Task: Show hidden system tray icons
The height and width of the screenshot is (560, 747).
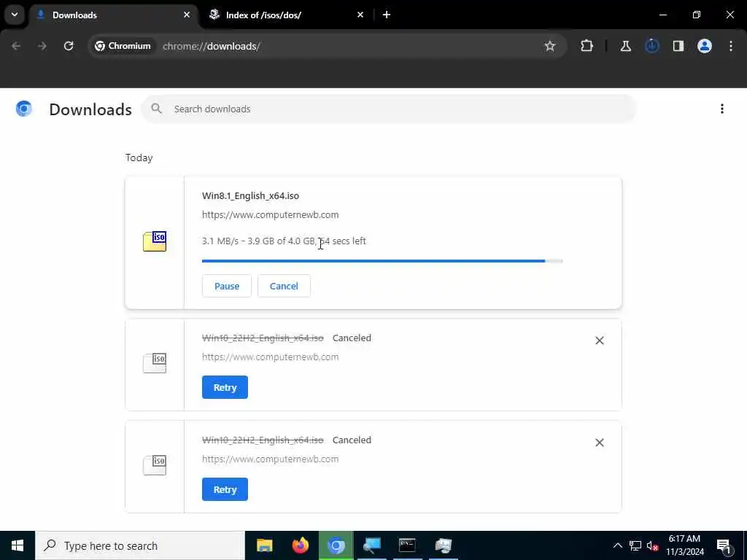Action: click(617, 545)
